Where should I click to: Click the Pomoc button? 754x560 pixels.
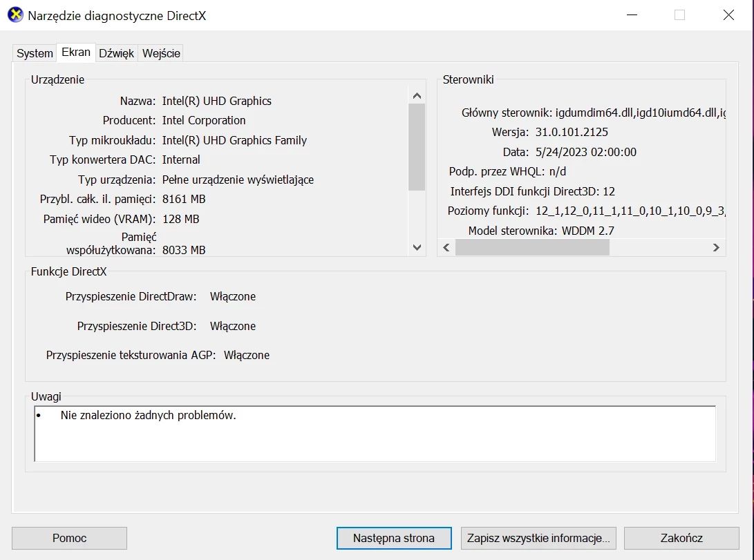coord(69,538)
